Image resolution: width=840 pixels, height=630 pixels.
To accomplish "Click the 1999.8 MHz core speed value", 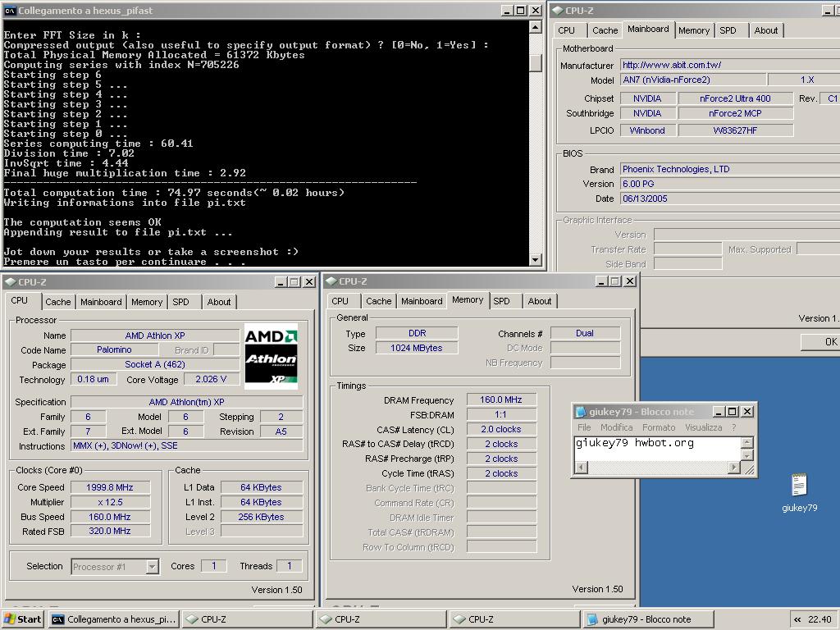I will point(110,487).
